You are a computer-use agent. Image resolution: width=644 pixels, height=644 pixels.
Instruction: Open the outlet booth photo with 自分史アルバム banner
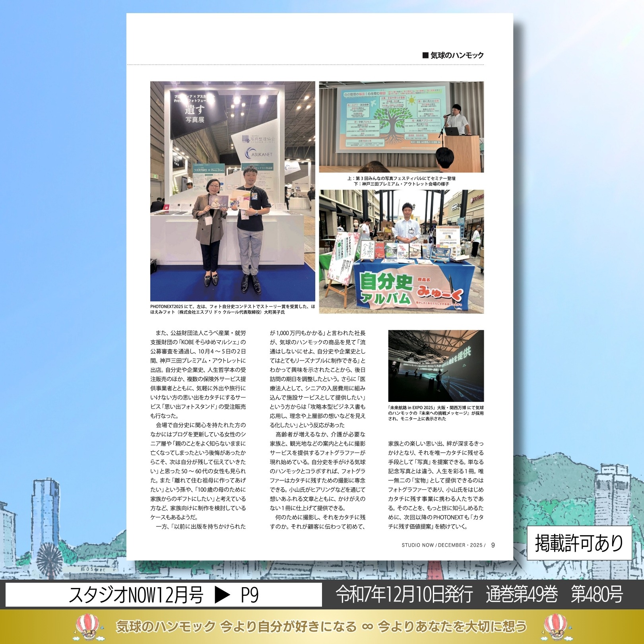[402, 252]
